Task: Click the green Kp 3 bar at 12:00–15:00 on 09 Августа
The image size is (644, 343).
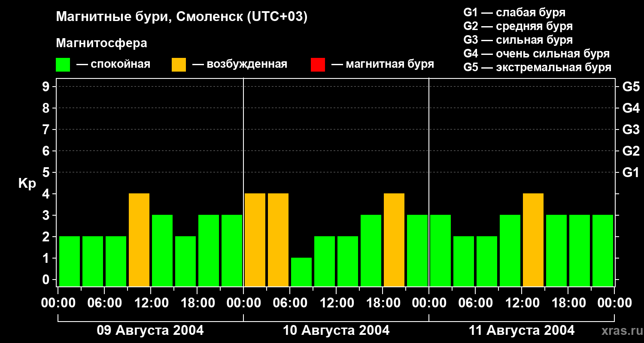Action: [x=162, y=250]
